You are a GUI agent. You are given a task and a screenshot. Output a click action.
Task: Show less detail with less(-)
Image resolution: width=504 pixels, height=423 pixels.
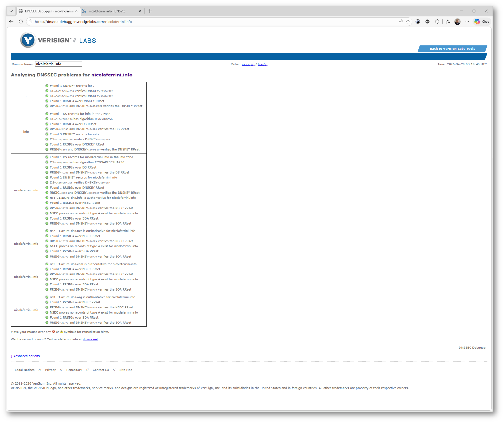[263, 64]
